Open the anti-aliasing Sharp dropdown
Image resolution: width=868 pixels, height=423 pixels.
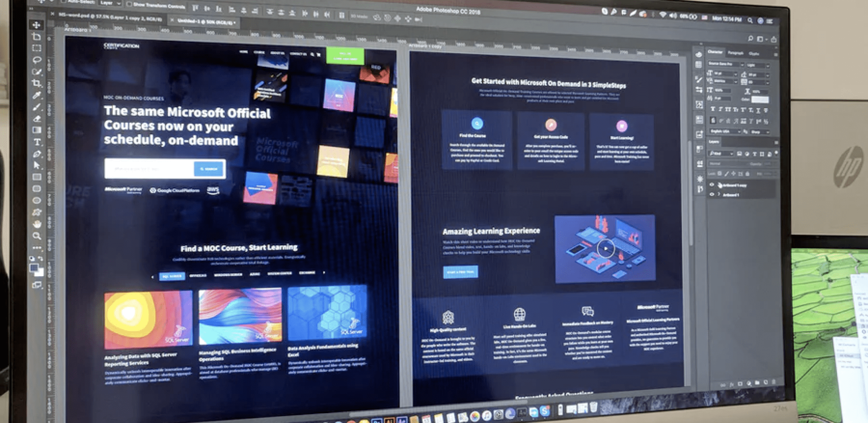[759, 132]
